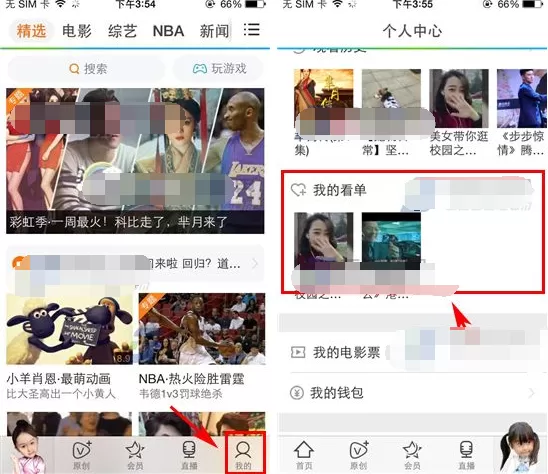
Task: Tap the 搜索 search field
Action: [86, 69]
